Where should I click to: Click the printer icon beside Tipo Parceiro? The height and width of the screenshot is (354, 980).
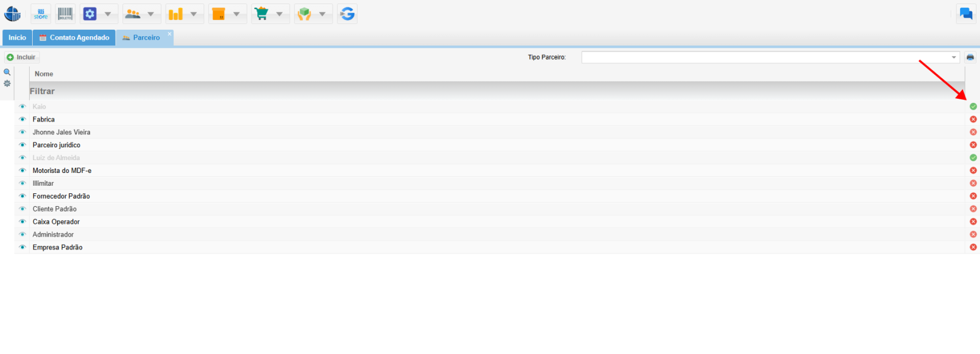[x=970, y=57]
